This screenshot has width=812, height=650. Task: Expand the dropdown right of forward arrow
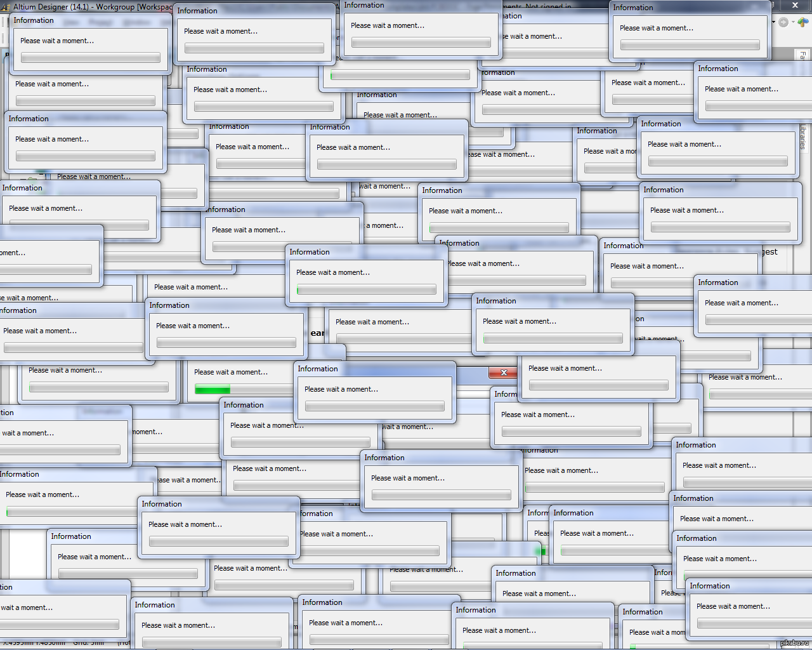click(792, 22)
